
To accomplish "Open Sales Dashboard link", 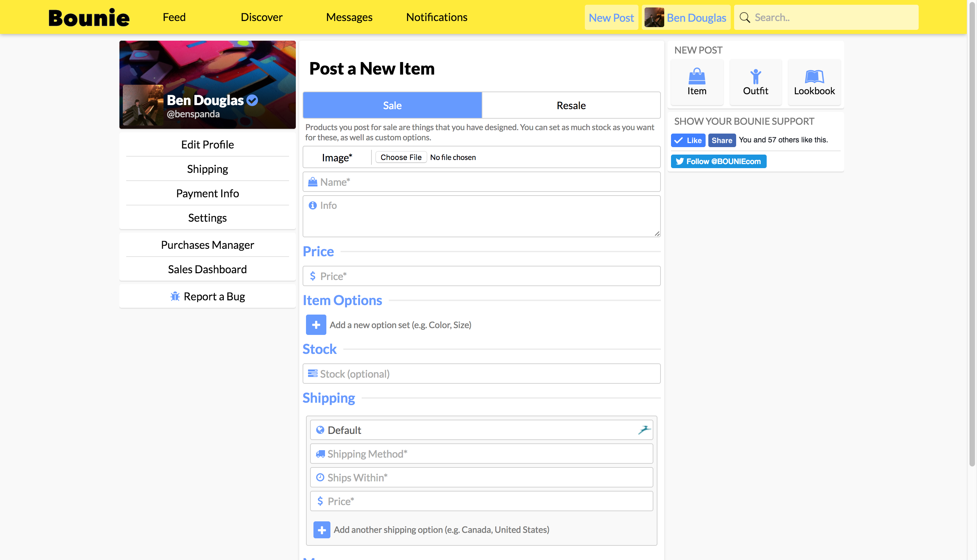I will pyautogui.click(x=207, y=269).
